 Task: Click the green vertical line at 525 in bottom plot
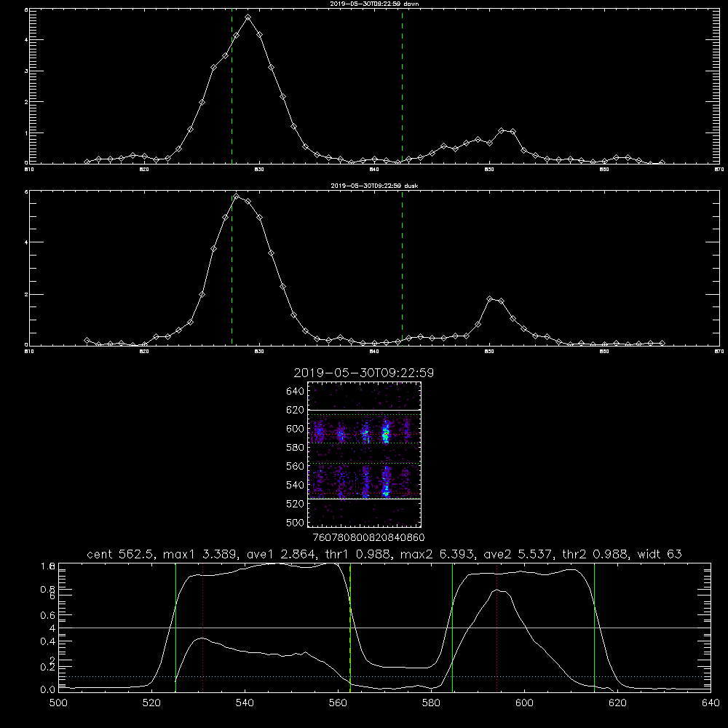click(175, 628)
